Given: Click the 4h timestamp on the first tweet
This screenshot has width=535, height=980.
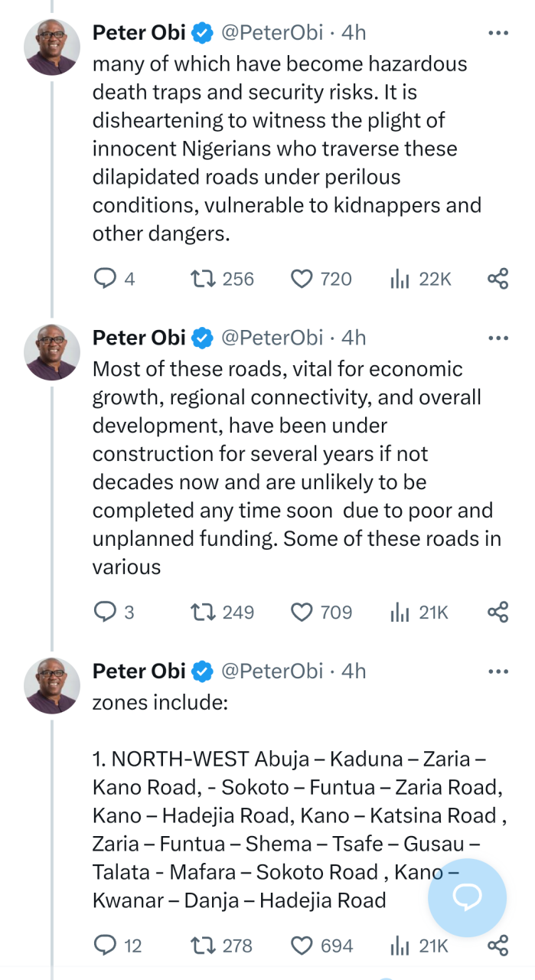Looking at the screenshot, I should coord(352,32).
